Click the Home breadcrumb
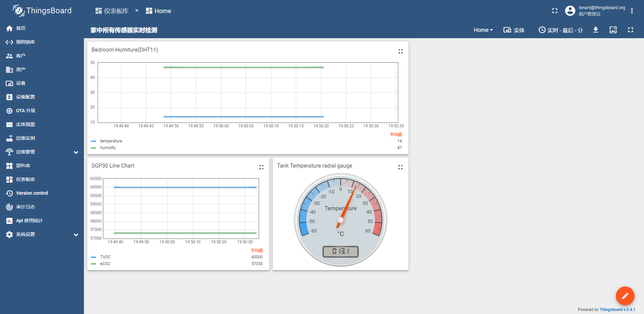 pos(159,11)
